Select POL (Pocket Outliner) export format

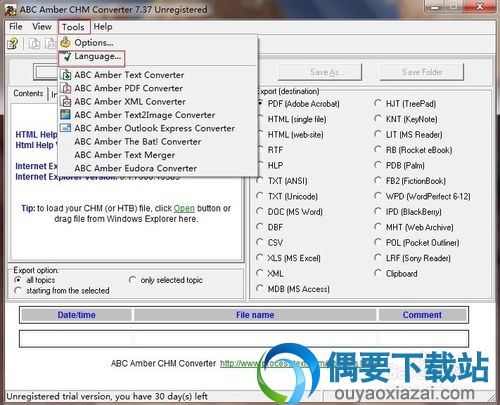pos(417,242)
